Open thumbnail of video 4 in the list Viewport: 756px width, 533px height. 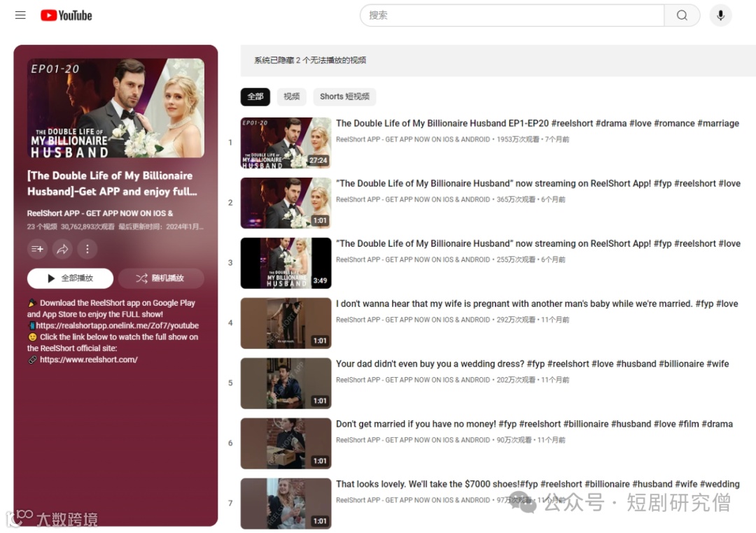286,323
